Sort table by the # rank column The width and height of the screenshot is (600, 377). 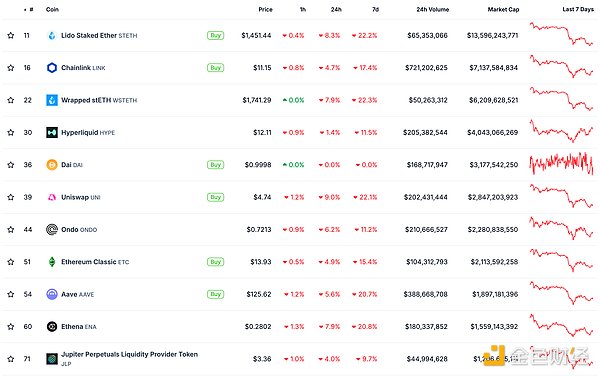pos(29,9)
